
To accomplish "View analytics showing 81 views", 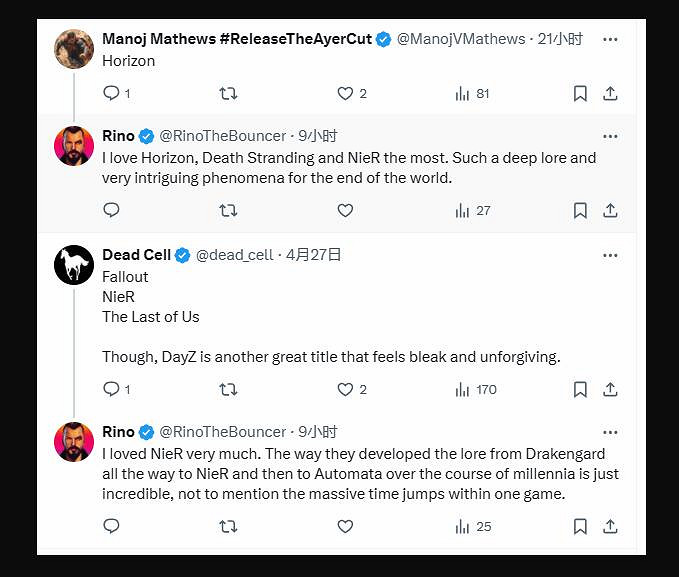I will [x=472, y=93].
